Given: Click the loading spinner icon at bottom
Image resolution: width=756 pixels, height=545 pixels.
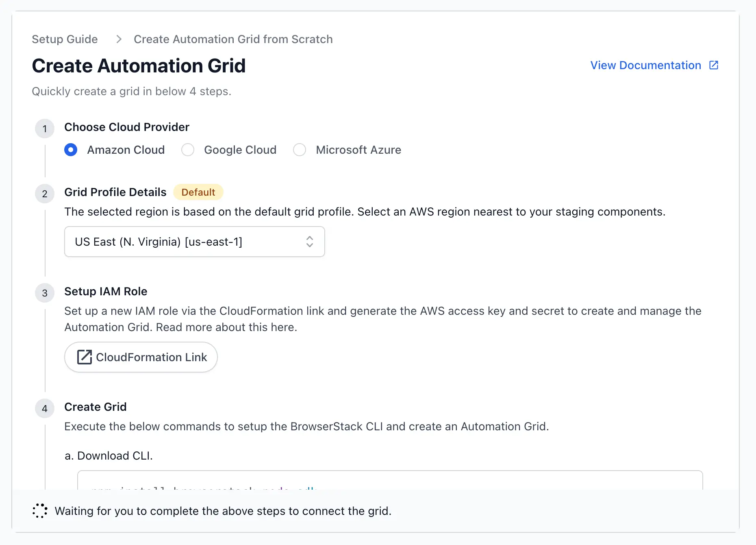Looking at the screenshot, I should 40,511.
